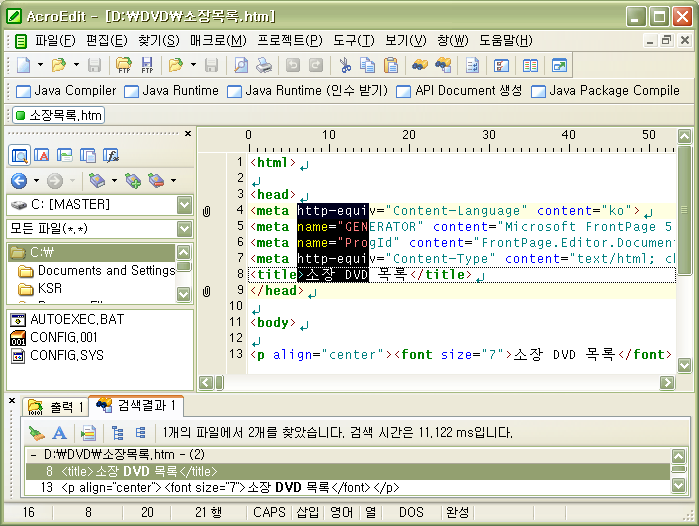Click the word wrap document icon

click(x=472, y=66)
